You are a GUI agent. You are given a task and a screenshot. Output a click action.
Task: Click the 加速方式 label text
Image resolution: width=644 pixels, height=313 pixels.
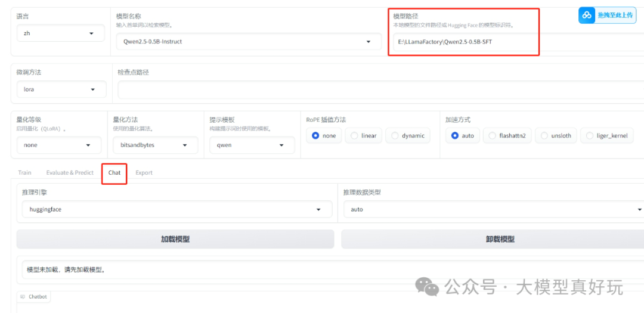point(458,120)
